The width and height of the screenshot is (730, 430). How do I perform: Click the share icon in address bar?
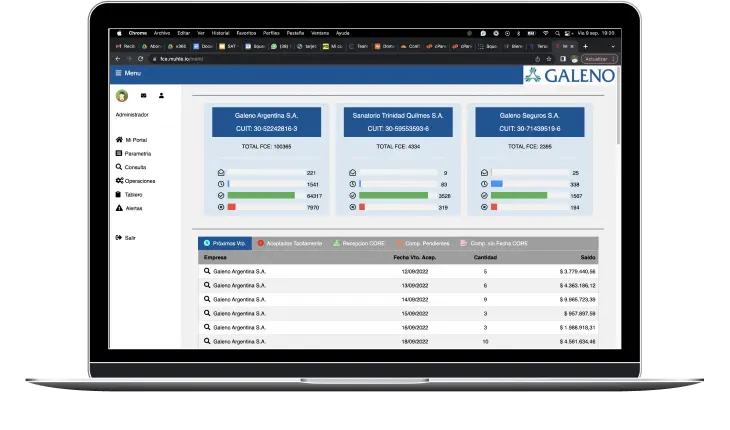(x=538, y=59)
